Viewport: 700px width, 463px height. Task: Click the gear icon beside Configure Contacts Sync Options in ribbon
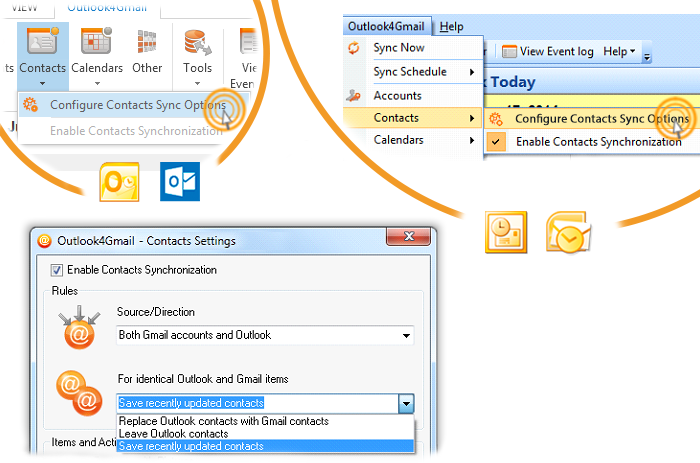coord(30,104)
